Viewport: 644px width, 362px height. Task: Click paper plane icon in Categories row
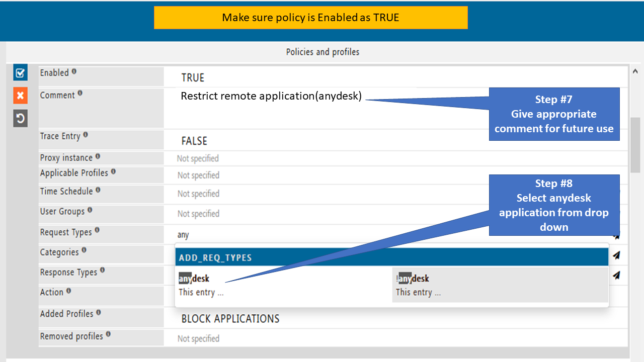[x=616, y=255]
